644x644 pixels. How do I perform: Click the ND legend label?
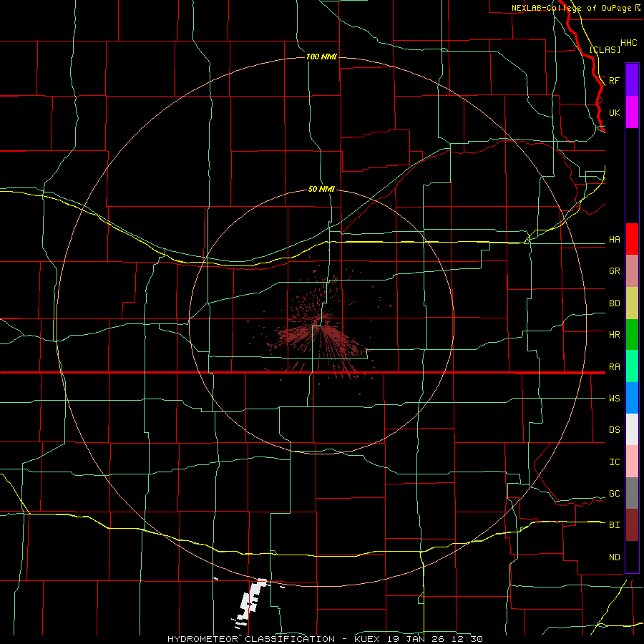tap(614, 557)
